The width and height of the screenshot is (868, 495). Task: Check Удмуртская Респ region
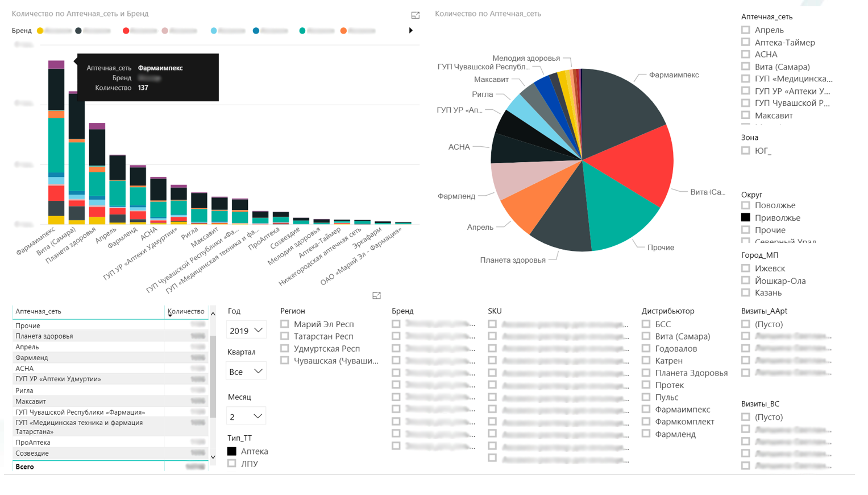click(x=285, y=348)
